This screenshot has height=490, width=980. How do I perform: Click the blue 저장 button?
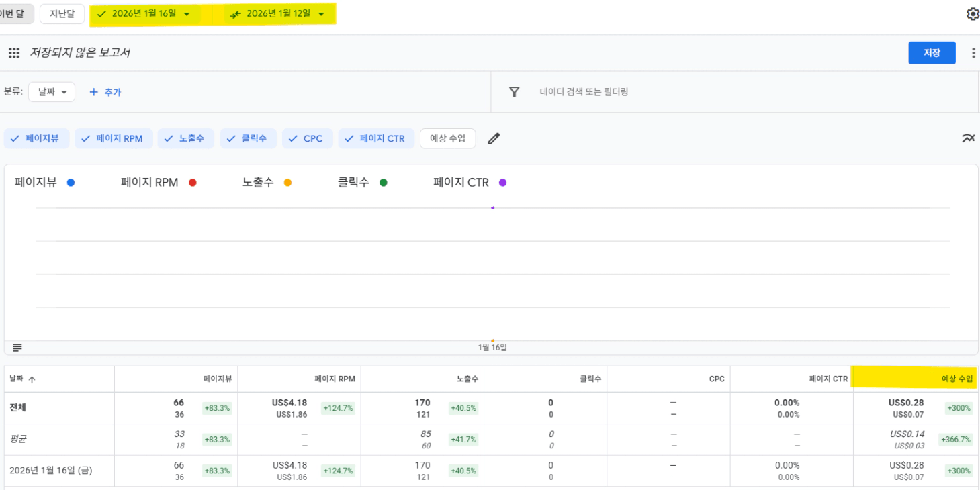tap(931, 53)
